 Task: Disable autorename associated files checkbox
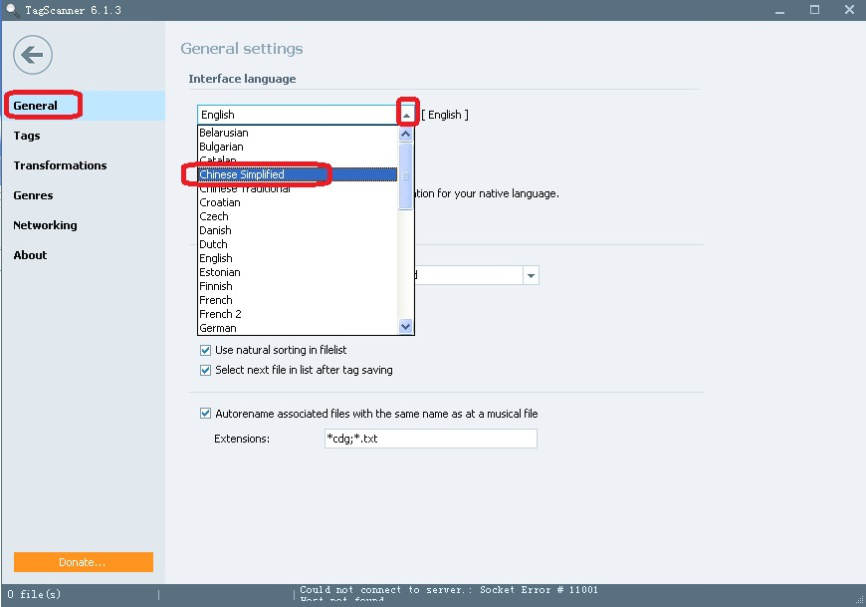[x=205, y=413]
